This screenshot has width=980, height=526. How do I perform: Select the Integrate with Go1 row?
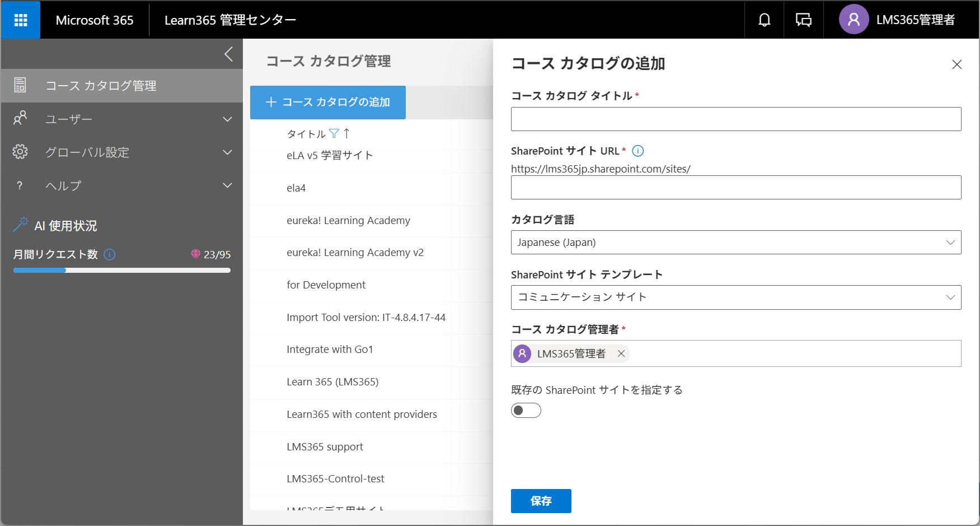point(372,350)
